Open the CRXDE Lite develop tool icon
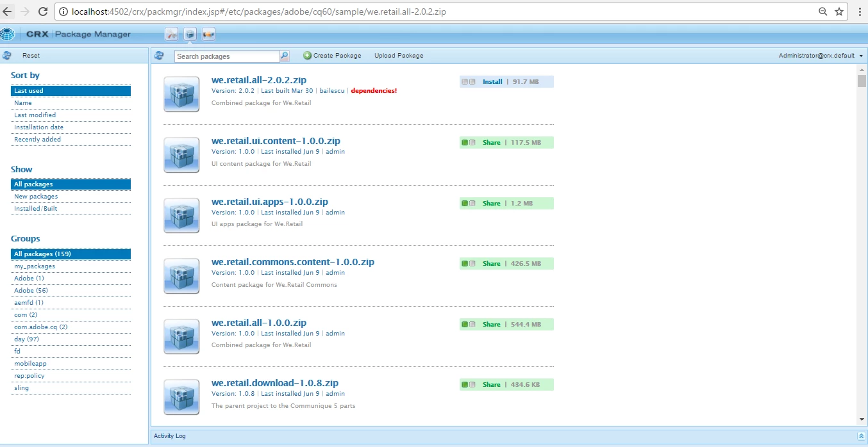 (171, 34)
